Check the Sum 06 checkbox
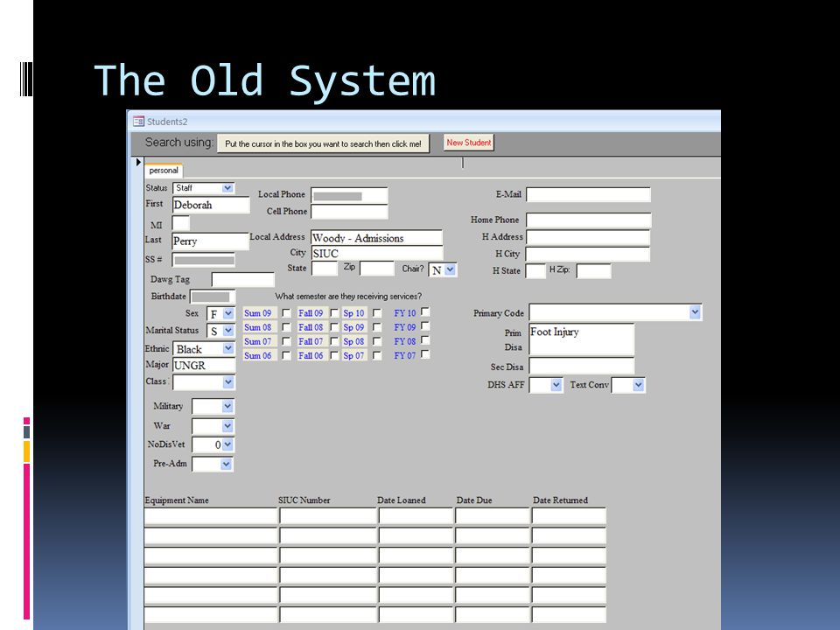Viewport: 840px width, 630px height. pyautogui.click(x=287, y=355)
